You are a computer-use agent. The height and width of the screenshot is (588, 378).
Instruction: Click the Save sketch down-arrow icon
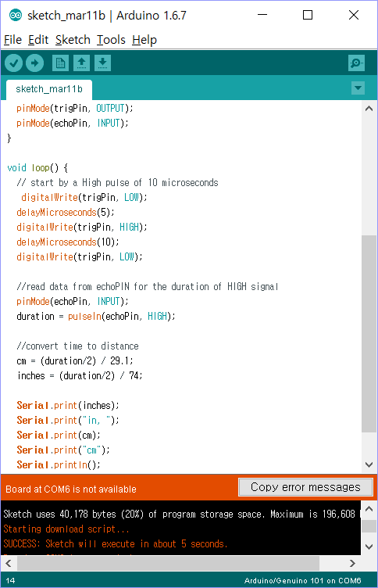(x=102, y=63)
